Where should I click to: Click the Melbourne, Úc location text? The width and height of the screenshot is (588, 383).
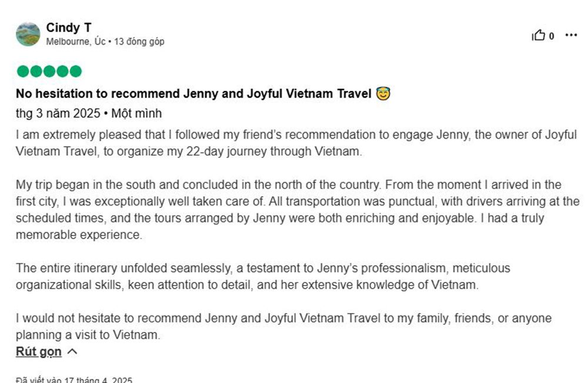pyautogui.click(x=76, y=41)
